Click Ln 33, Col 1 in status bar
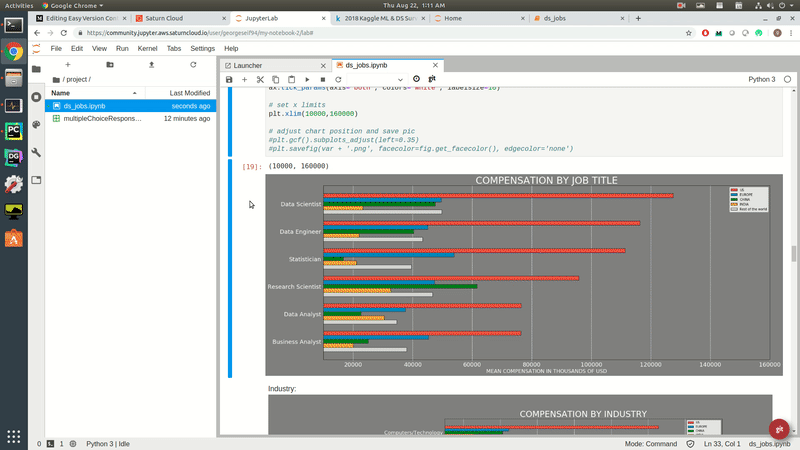The width and height of the screenshot is (800, 450). [x=722, y=444]
